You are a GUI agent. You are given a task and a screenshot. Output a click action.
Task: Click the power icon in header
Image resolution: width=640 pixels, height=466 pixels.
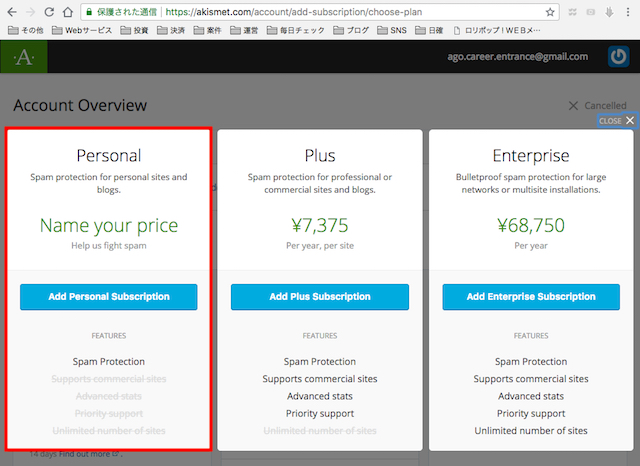619,57
